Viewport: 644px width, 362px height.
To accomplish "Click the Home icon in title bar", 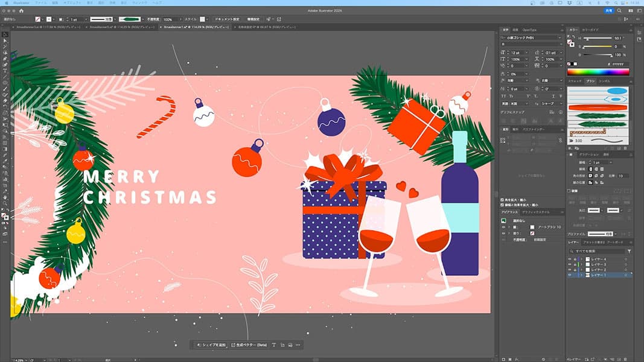I will [22, 11].
